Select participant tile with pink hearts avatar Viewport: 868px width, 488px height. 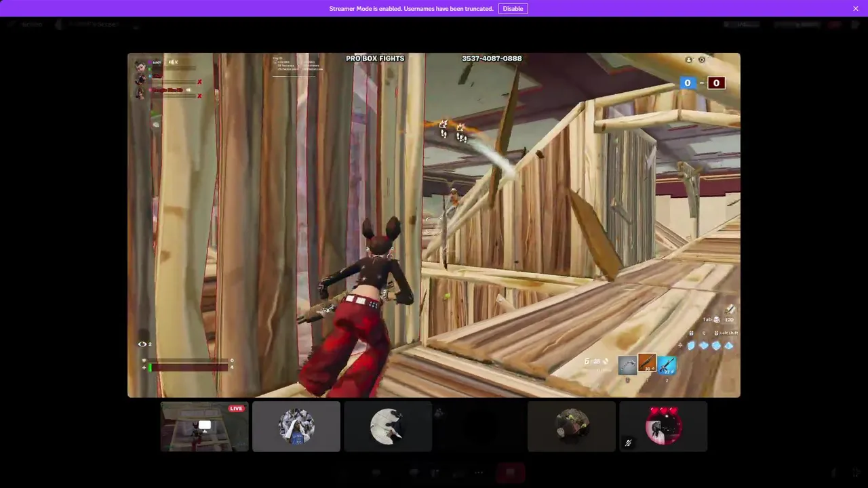(663, 426)
